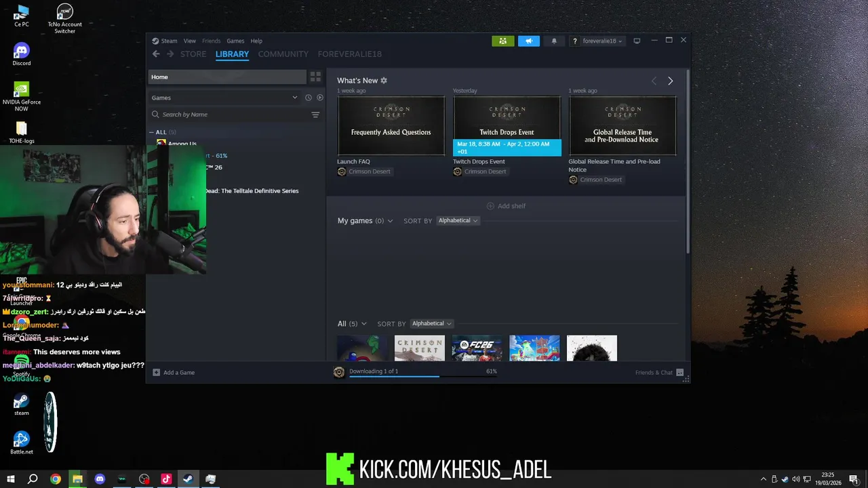The height and width of the screenshot is (488, 868).
Task: Click Add a Game
Action: pyautogui.click(x=174, y=372)
